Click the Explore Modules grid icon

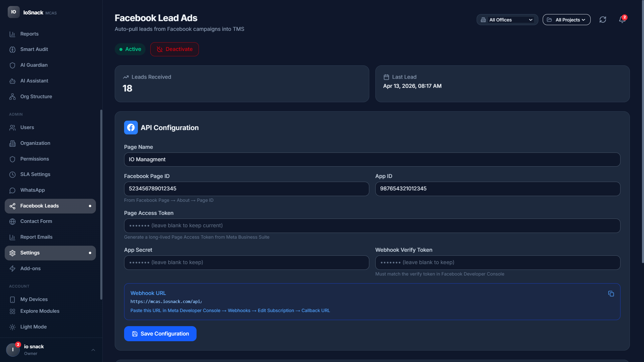click(12, 311)
